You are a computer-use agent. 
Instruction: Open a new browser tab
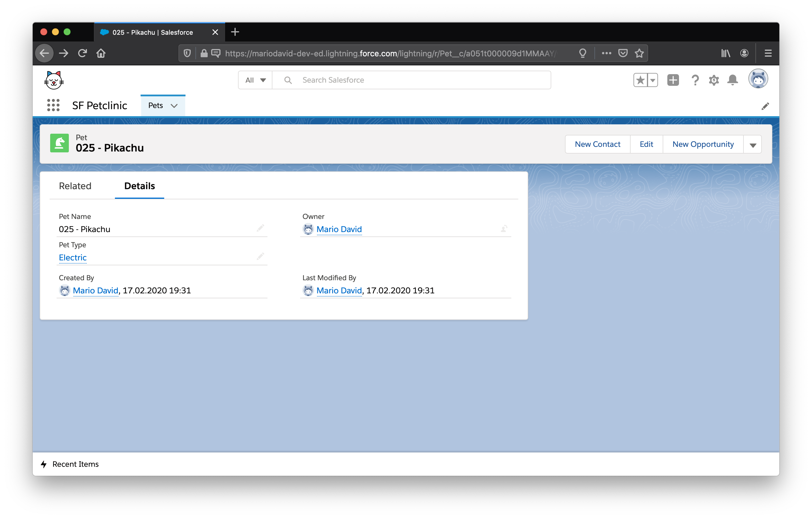pos(235,32)
